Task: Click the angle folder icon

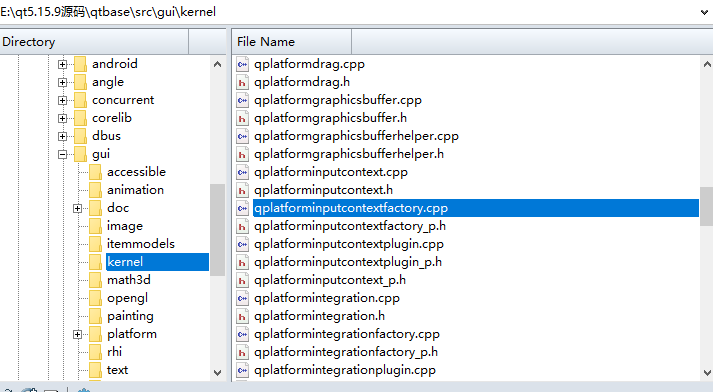Action: 80,82
